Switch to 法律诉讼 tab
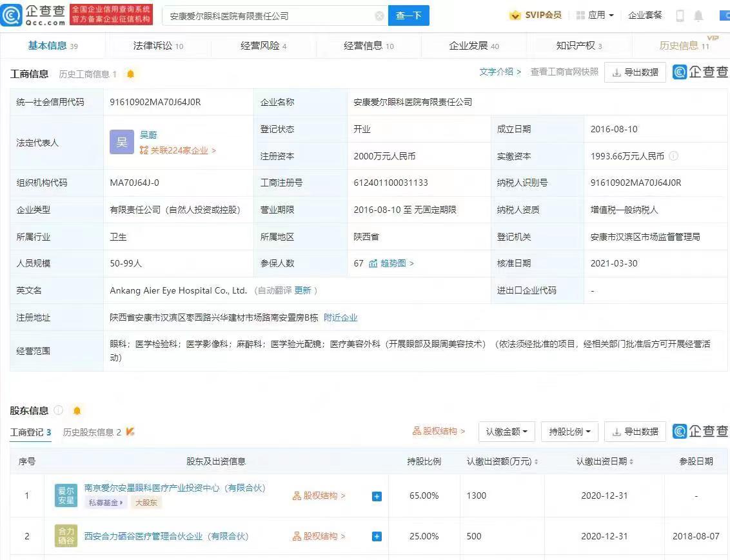Image resolution: width=730 pixels, height=560 pixels. pyautogui.click(x=158, y=46)
